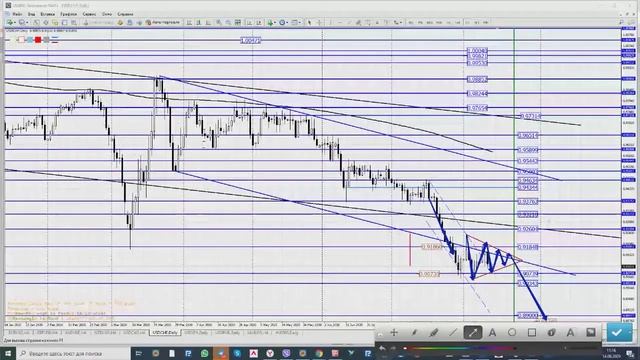Open WhatsApp from the taskbar
This screenshot has width=640, height=360.
click(204, 353)
